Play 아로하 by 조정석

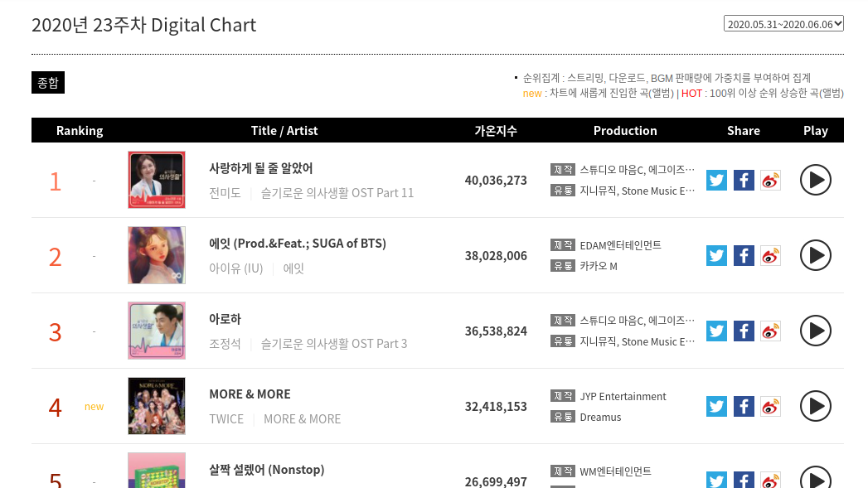816,331
